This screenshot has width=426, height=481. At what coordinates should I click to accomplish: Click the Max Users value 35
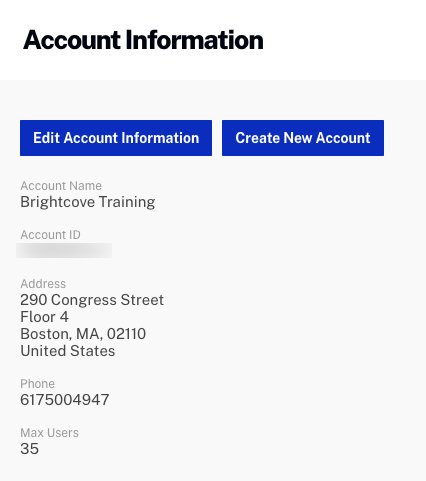pos(29,449)
